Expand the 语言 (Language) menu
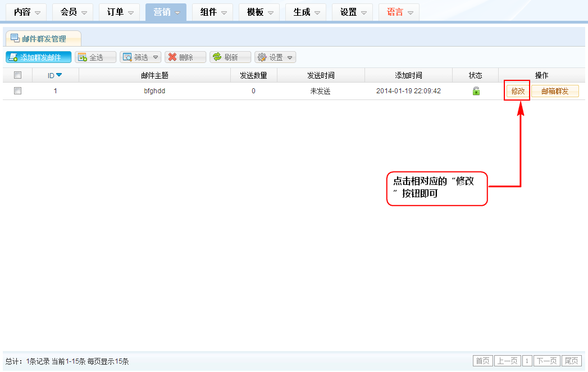This screenshot has height=372, width=588. pyautogui.click(x=399, y=12)
